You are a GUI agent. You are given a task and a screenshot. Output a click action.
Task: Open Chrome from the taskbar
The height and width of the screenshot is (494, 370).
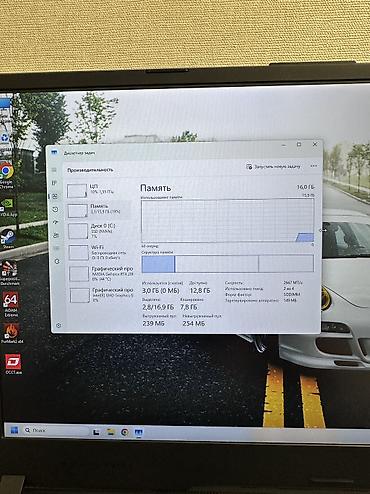125,432
